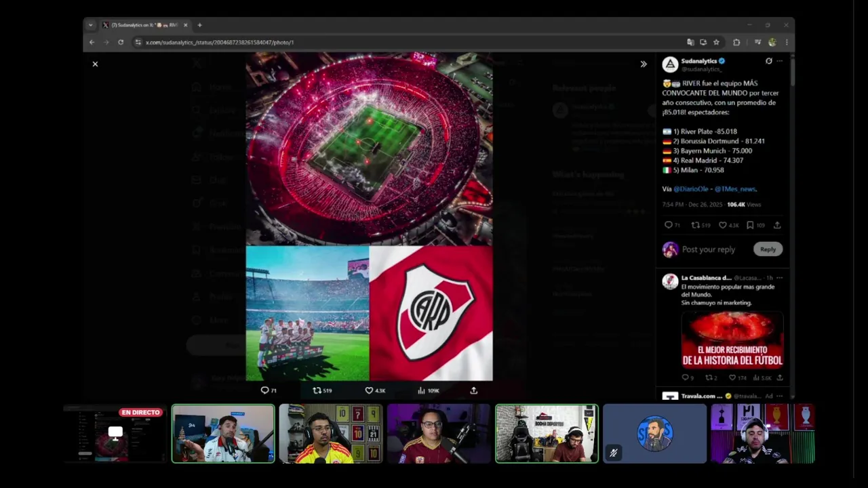The height and width of the screenshot is (488, 868).
Task: Open the Sudanalytics profile avatar
Action: pyautogui.click(x=670, y=64)
